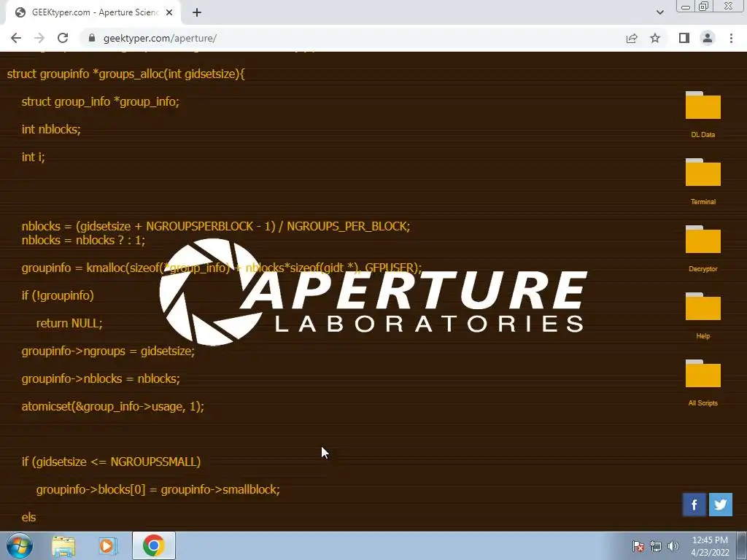747x560 pixels.
Task: Open network status icon in tray
Action: pos(656,546)
